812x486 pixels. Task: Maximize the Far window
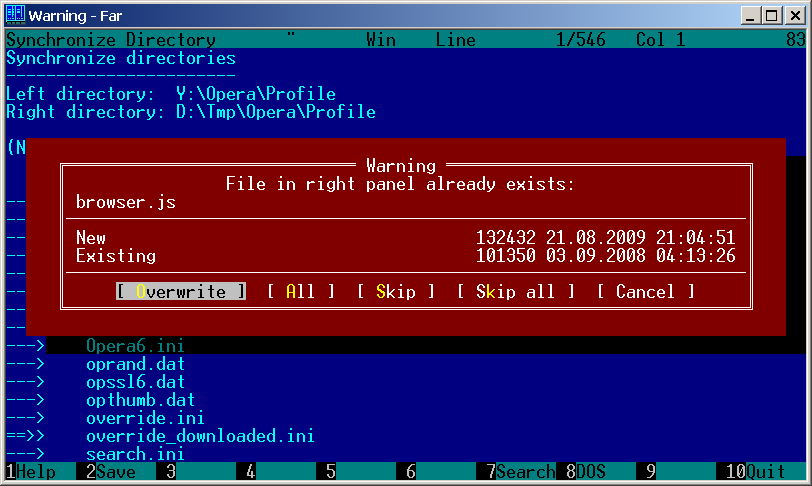pos(772,16)
